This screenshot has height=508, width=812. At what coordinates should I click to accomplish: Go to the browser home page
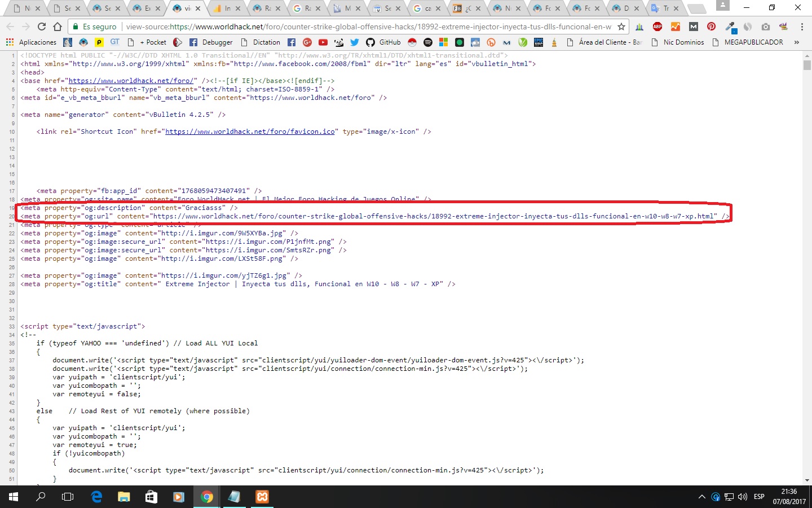[58, 27]
